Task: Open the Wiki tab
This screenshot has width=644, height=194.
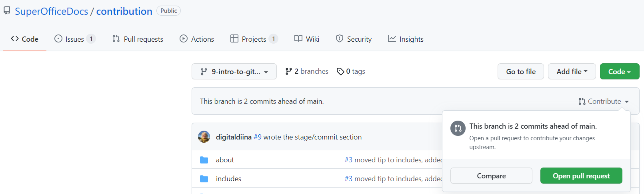Action: tap(307, 39)
